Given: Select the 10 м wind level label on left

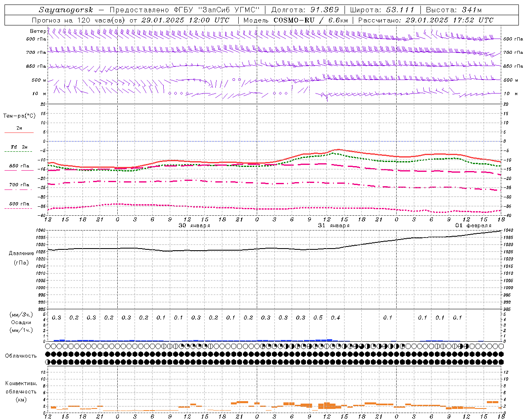Looking at the screenshot, I should click(39, 94).
